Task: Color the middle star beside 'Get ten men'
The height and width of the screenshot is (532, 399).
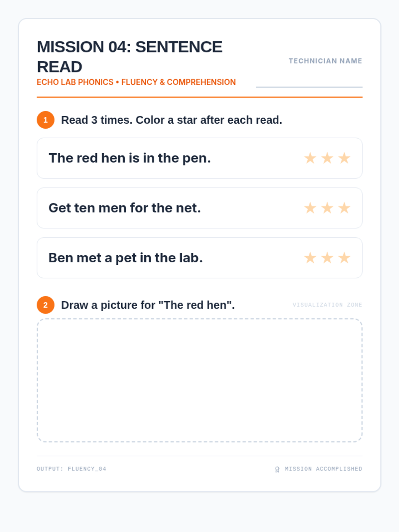Action: point(327,208)
